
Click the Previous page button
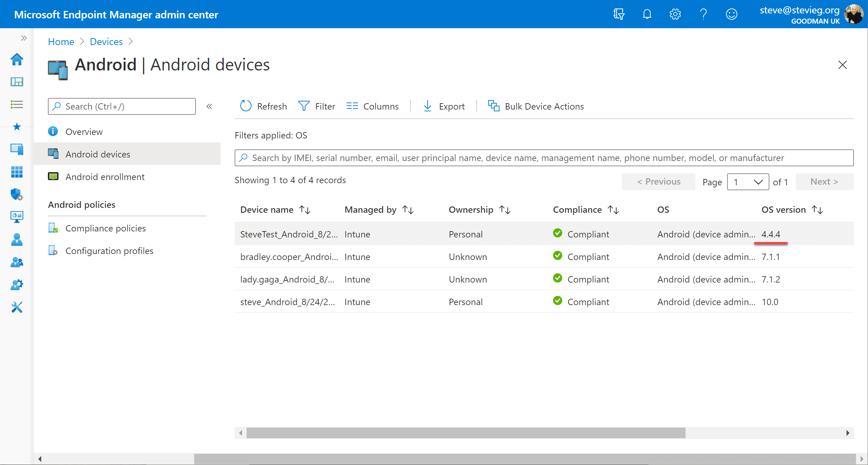tap(658, 182)
